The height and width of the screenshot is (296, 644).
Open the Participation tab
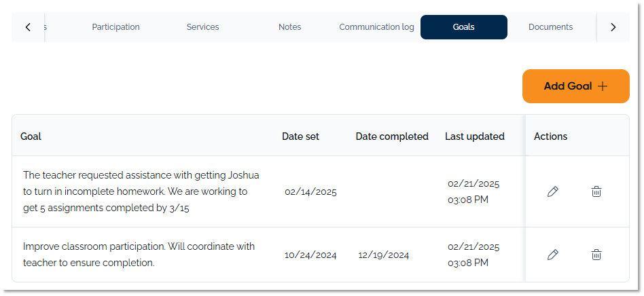click(115, 27)
